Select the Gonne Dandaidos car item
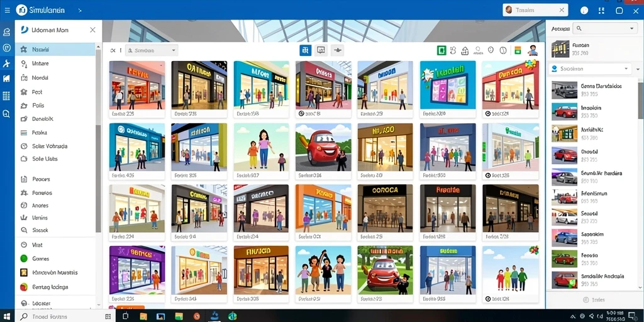 tap(592, 89)
